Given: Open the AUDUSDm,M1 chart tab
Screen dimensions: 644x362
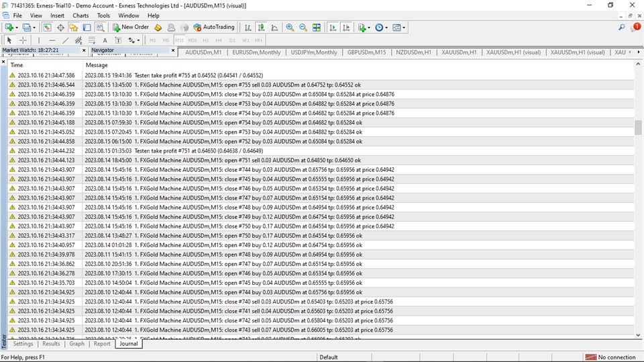Looking at the screenshot, I should point(203,52).
